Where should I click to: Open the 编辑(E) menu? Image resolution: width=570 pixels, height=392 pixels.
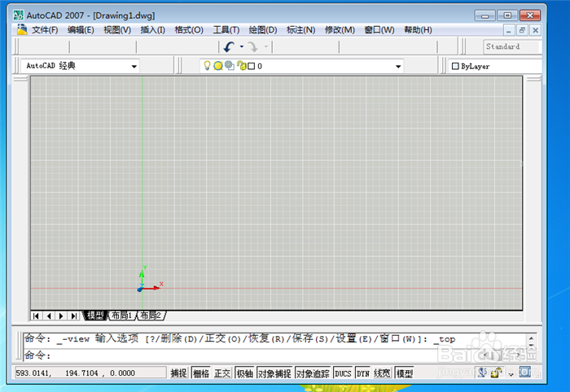click(81, 30)
